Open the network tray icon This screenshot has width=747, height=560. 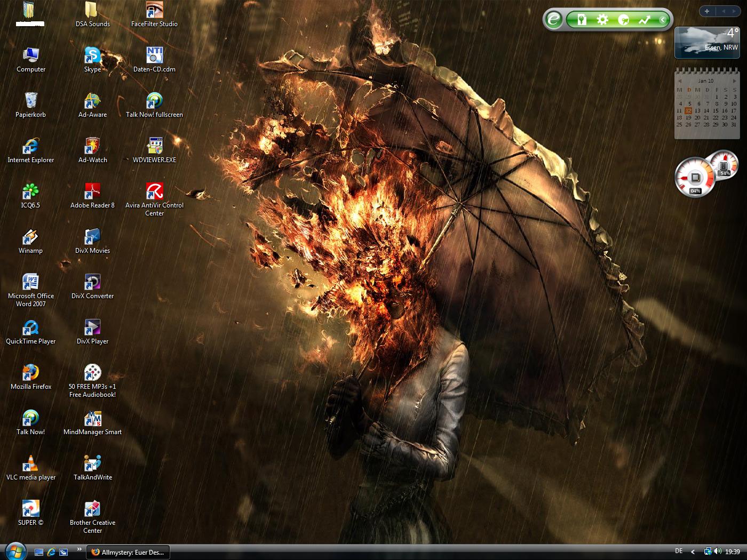point(708,551)
